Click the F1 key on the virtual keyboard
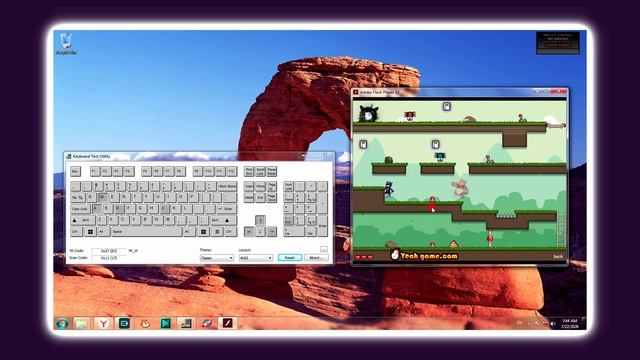The height and width of the screenshot is (360, 640). (96, 171)
